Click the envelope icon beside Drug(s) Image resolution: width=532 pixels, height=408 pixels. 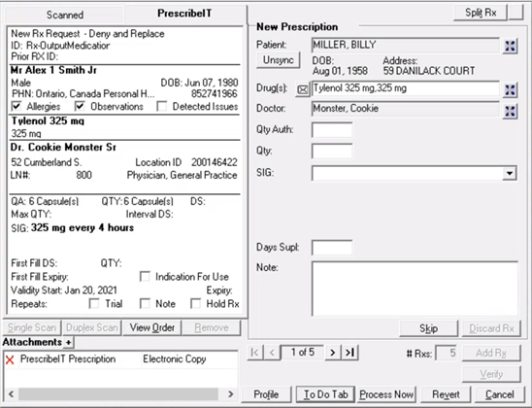click(302, 89)
